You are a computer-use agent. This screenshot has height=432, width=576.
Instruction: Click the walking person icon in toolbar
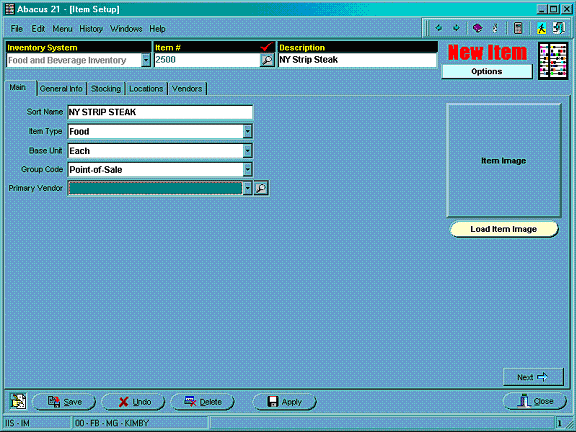coord(541,28)
